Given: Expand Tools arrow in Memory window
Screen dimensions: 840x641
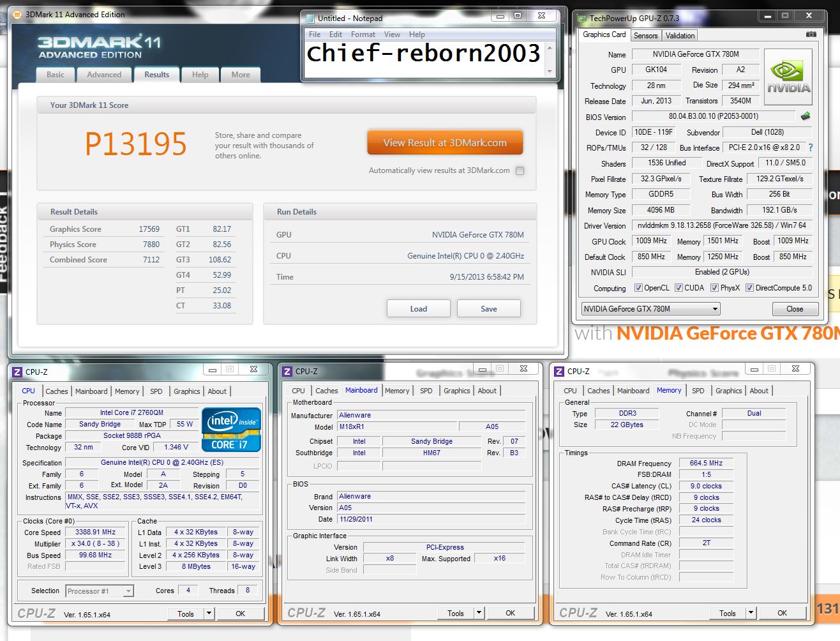Looking at the screenshot, I should (751, 613).
